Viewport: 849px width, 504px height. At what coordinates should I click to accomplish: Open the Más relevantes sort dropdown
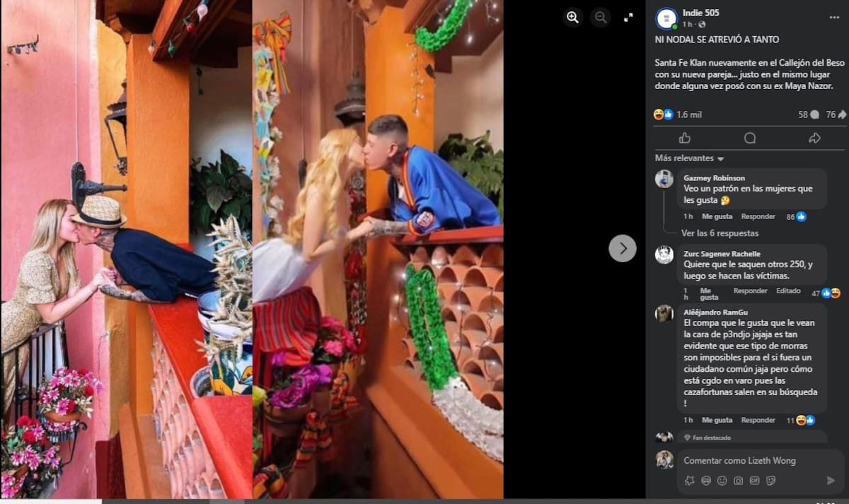coord(689,158)
